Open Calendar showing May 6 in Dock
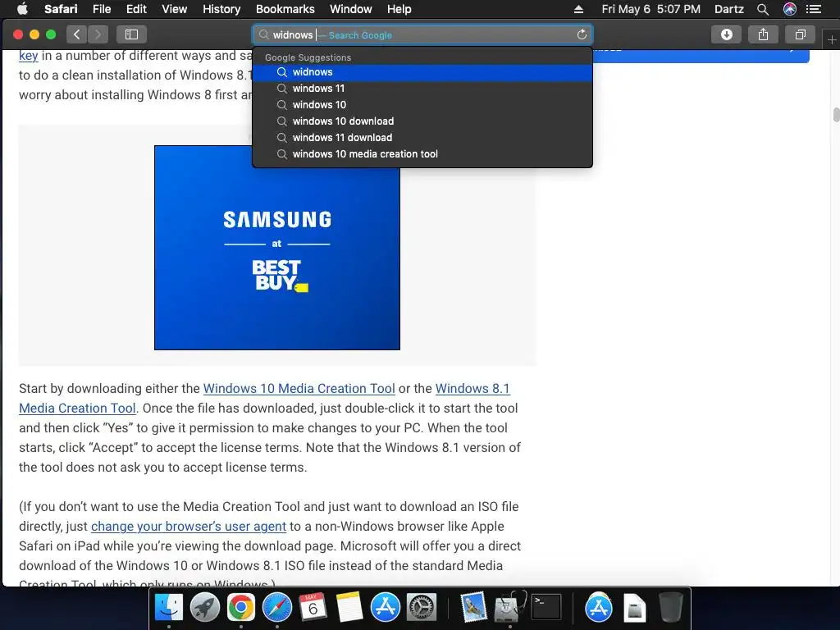 click(313, 608)
